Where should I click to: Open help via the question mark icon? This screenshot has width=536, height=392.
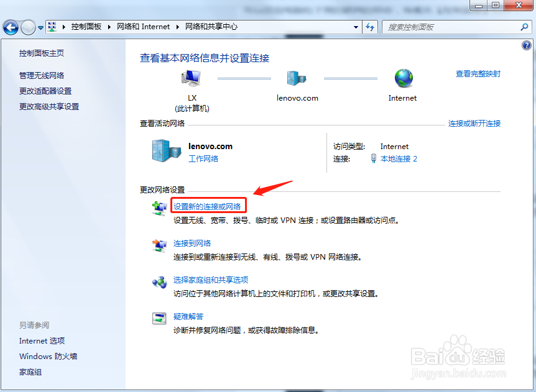click(x=527, y=44)
